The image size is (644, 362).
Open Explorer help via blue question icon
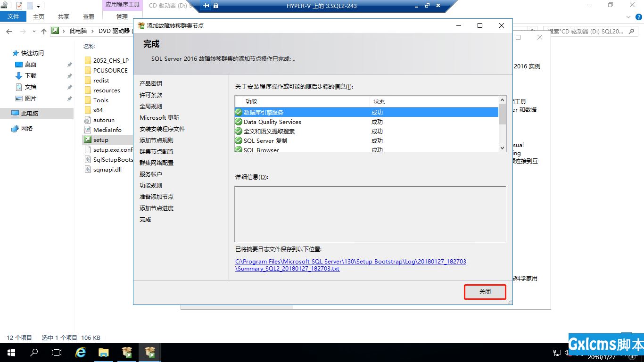click(x=638, y=17)
